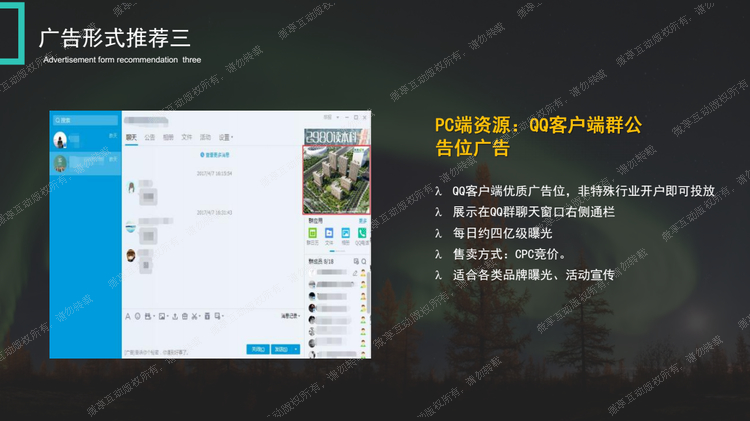Switch to the 文件 tab in the group header
750x421 pixels.
tap(187, 137)
